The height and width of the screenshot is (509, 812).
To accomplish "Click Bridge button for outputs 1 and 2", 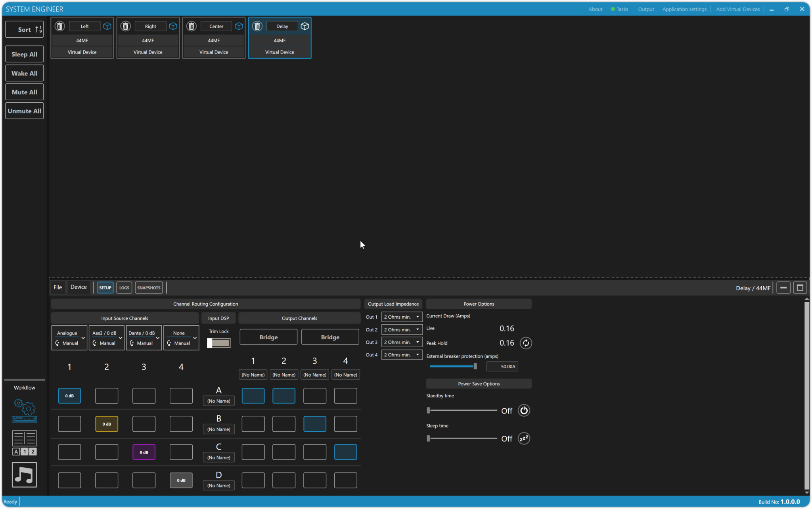I will (268, 337).
